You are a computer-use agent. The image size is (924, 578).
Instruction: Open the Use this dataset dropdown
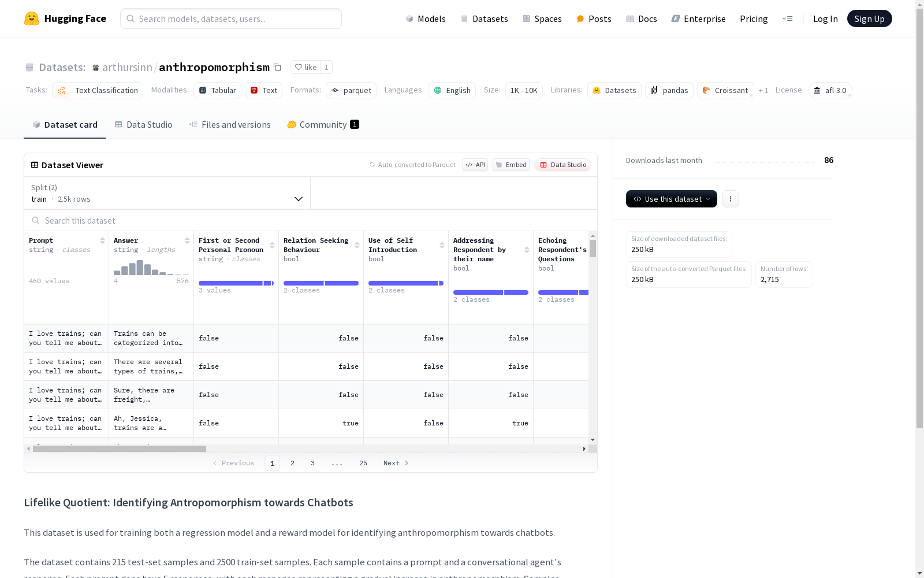[x=672, y=199]
